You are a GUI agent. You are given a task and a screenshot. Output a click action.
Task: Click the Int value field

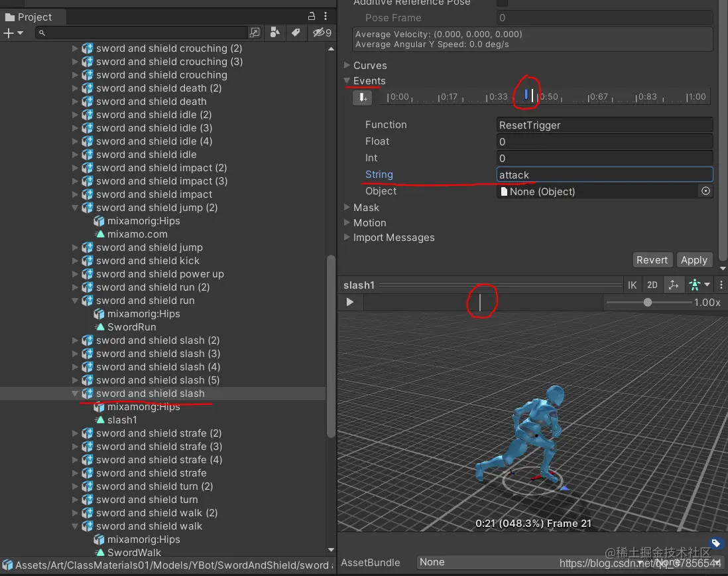pyautogui.click(x=605, y=159)
